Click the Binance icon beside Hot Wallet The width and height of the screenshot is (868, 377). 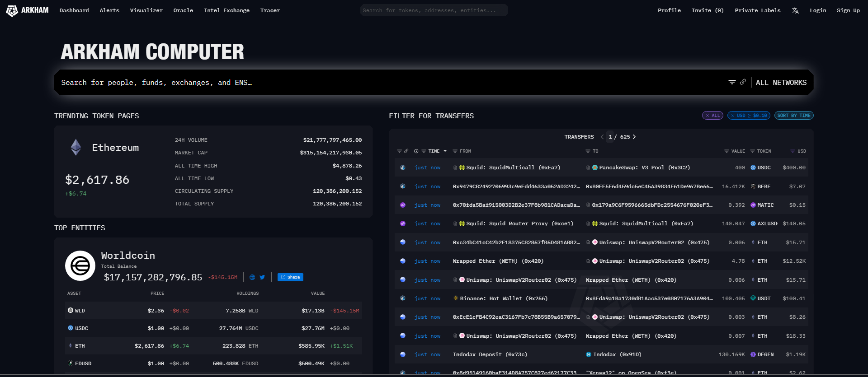(x=456, y=298)
